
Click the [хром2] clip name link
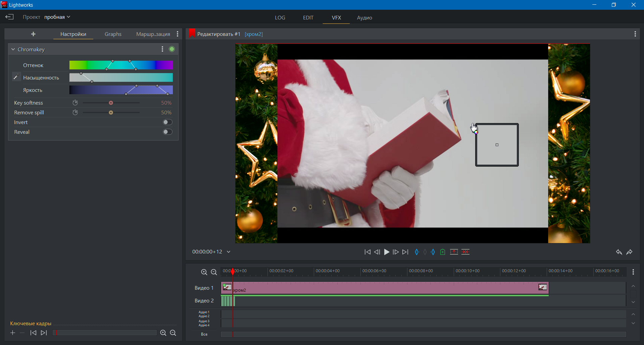click(254, 34)
